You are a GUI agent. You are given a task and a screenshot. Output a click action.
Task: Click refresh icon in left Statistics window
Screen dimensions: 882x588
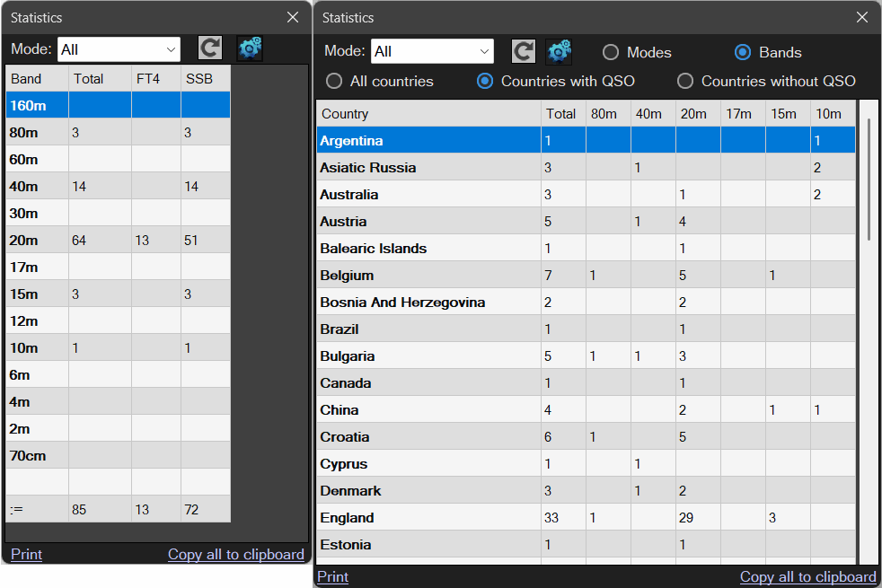[x=210, y=48]
